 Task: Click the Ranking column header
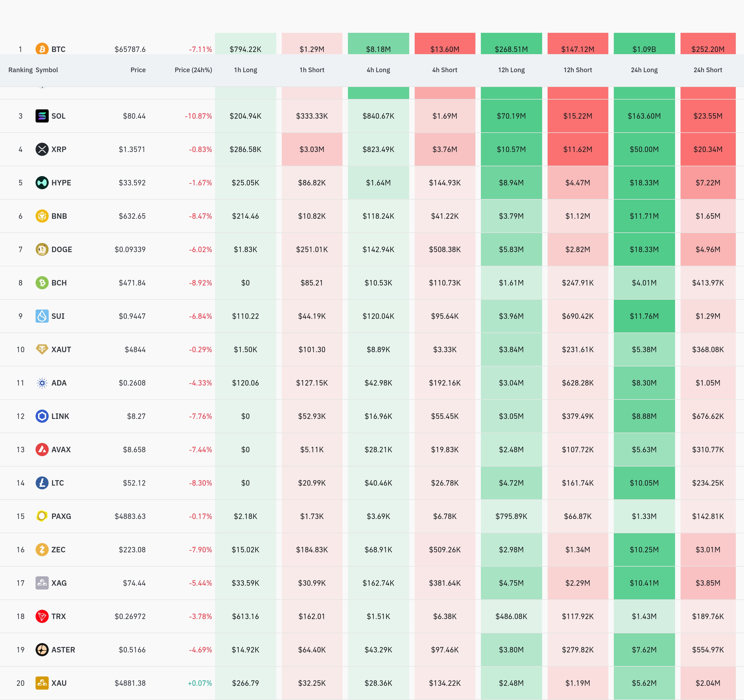click(20, 70)
